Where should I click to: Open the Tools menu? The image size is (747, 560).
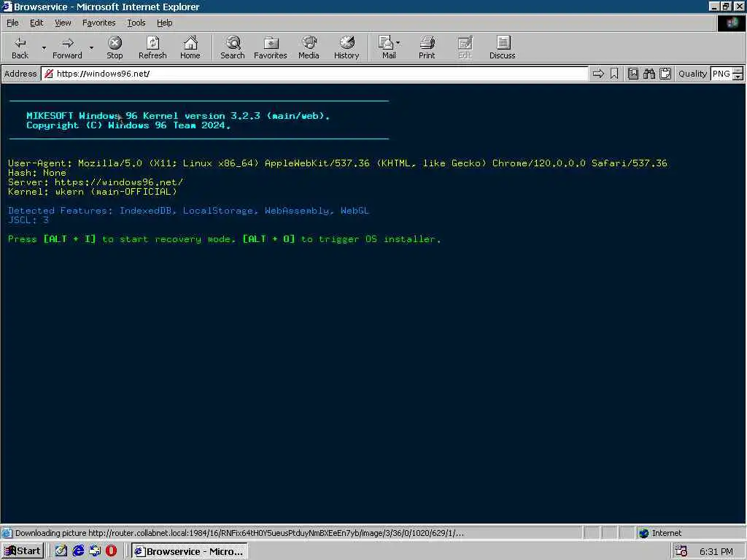[x=136, y=23]
